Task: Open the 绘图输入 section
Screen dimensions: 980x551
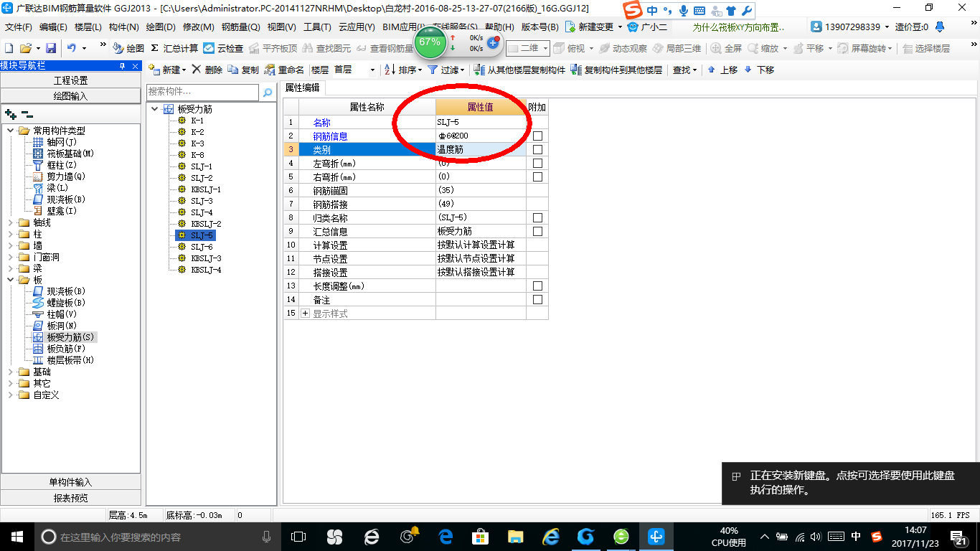Action: (71, 96)
